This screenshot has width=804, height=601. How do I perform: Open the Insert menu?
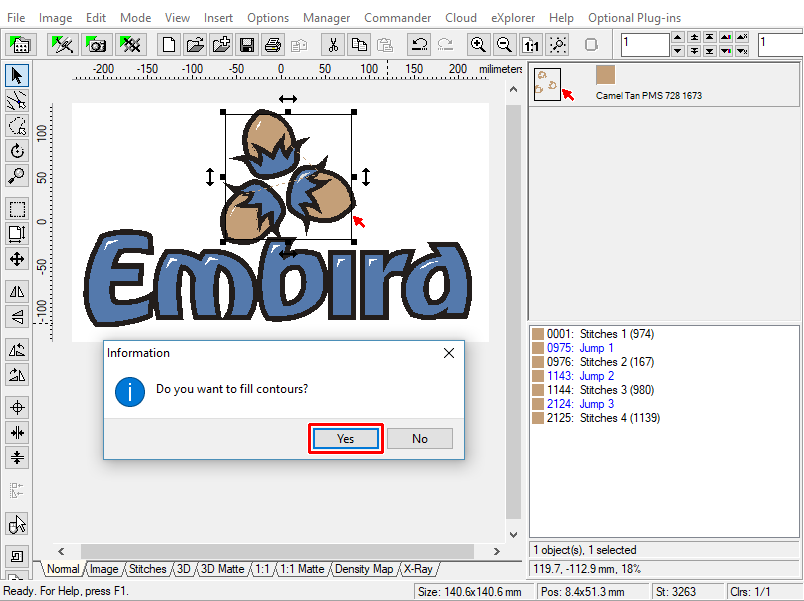tap(218, 18)
